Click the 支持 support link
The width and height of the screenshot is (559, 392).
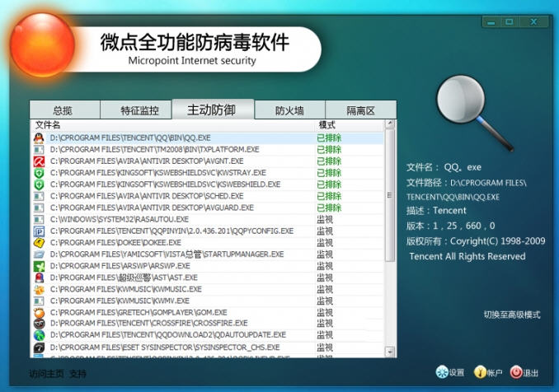(78, 374)
